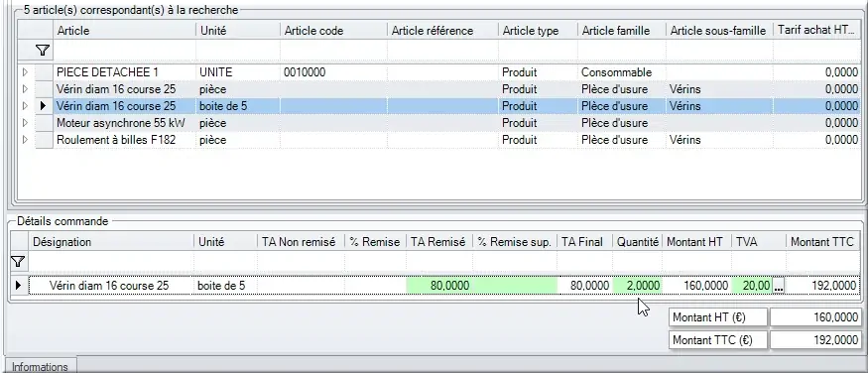Expand the Moteur asynchrone 55 kW row

[x=25, y=123]
